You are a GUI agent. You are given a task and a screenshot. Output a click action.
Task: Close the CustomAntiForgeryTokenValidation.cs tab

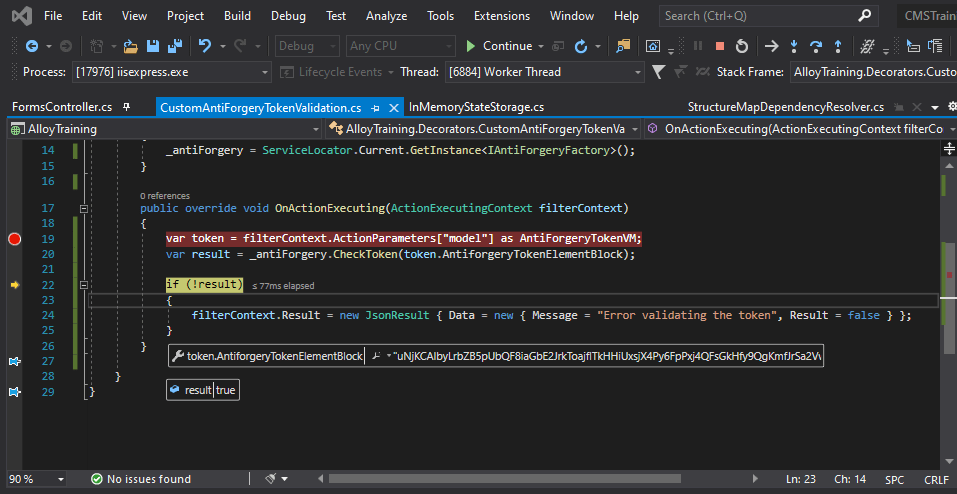[394, 108]
